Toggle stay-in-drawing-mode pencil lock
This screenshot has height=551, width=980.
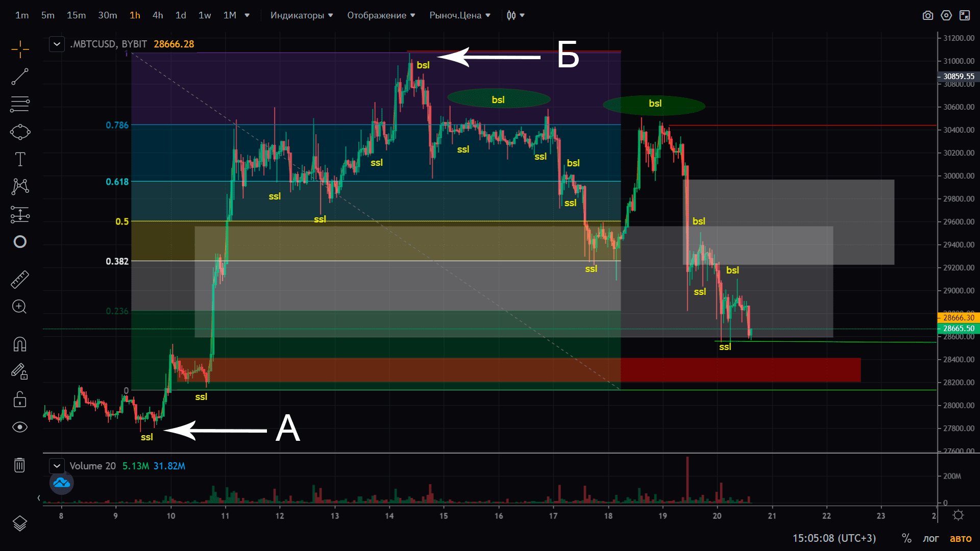click(20, 371)
